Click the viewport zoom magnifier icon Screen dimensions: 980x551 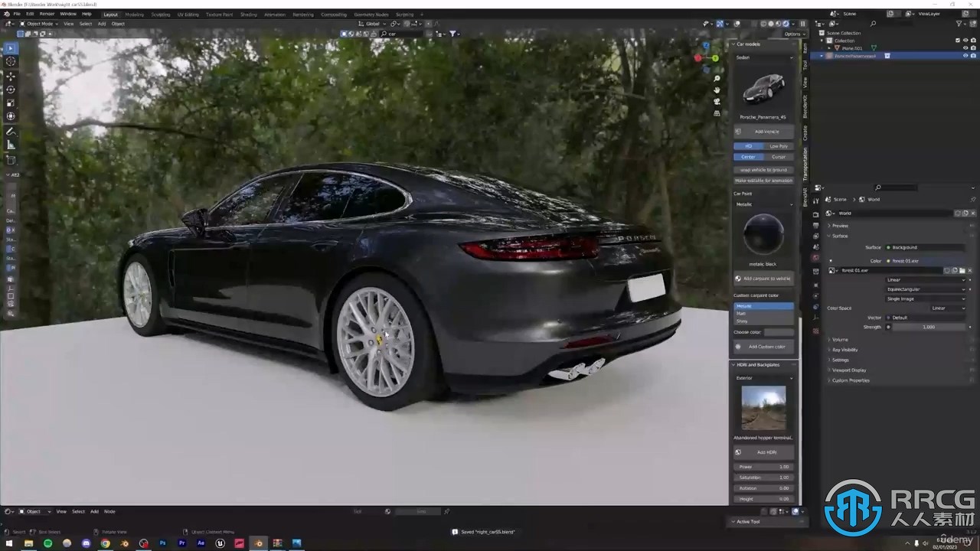point(717,79)
